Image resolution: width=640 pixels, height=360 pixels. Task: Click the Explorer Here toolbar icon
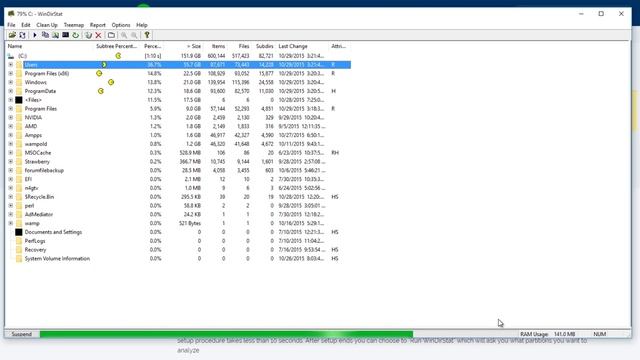point(55,35)
